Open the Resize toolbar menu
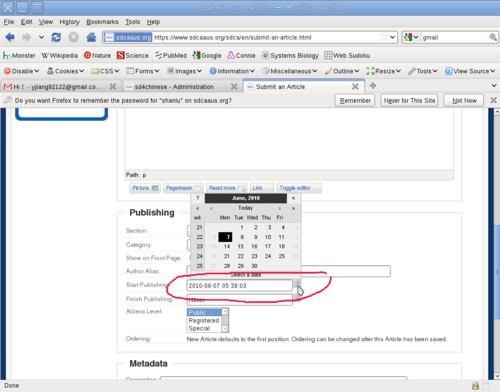Screen dimensions: 500x392 click(x=383, y=71)
